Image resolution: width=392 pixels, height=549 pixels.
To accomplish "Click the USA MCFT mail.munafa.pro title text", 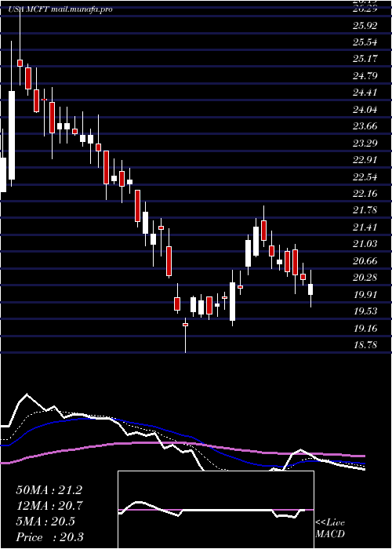I will point(60,9).
